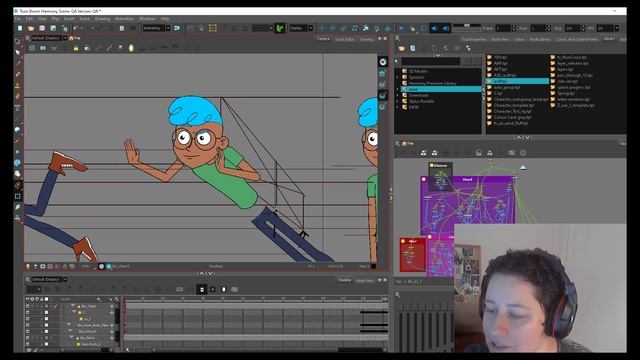The width and height of the screenshot is (640, 360).
Task: Click the playback speed slider in toolbar
Action: click(x=467, y=26)
